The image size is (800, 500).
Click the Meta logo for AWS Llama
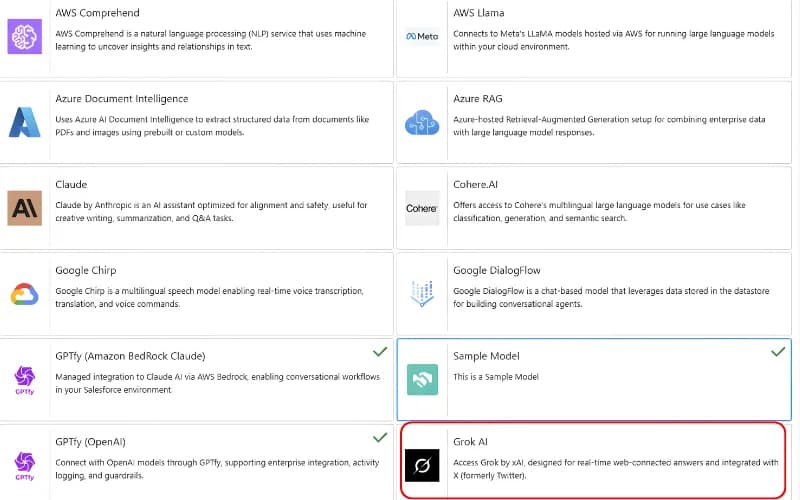click(x=421, y=37)
